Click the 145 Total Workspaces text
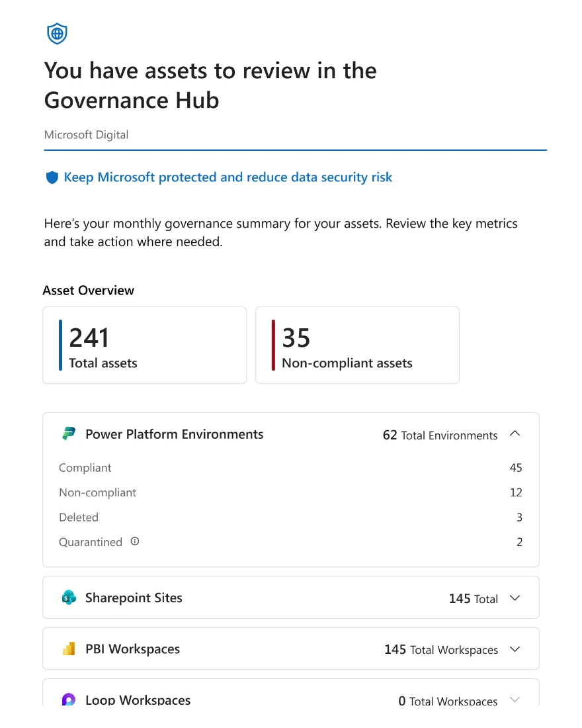 441,649
